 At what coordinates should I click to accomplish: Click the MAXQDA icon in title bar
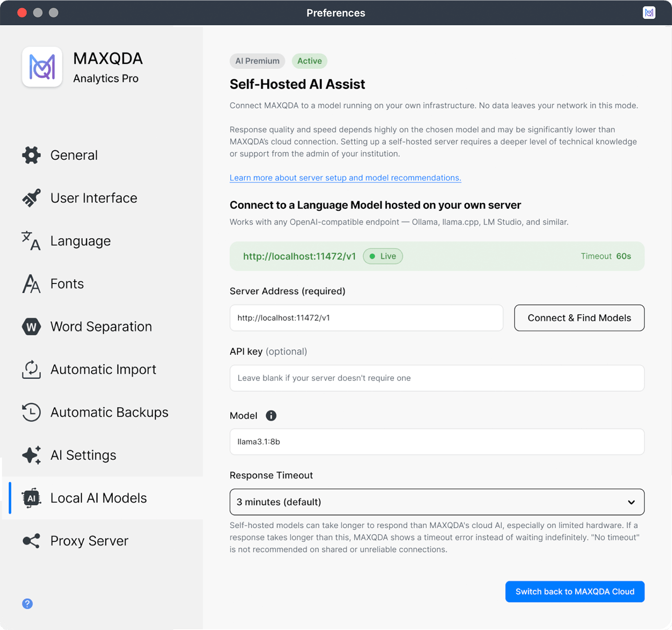(649, 12)
